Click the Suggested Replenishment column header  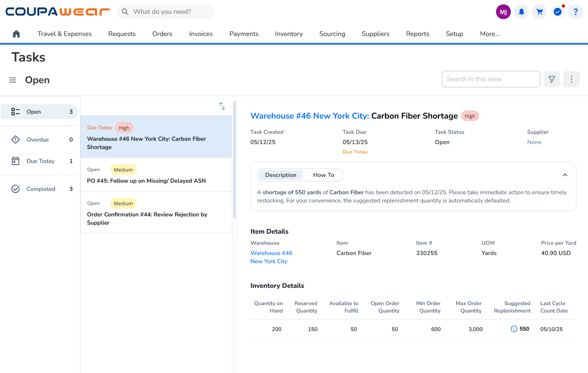click(x=512, y=307)
